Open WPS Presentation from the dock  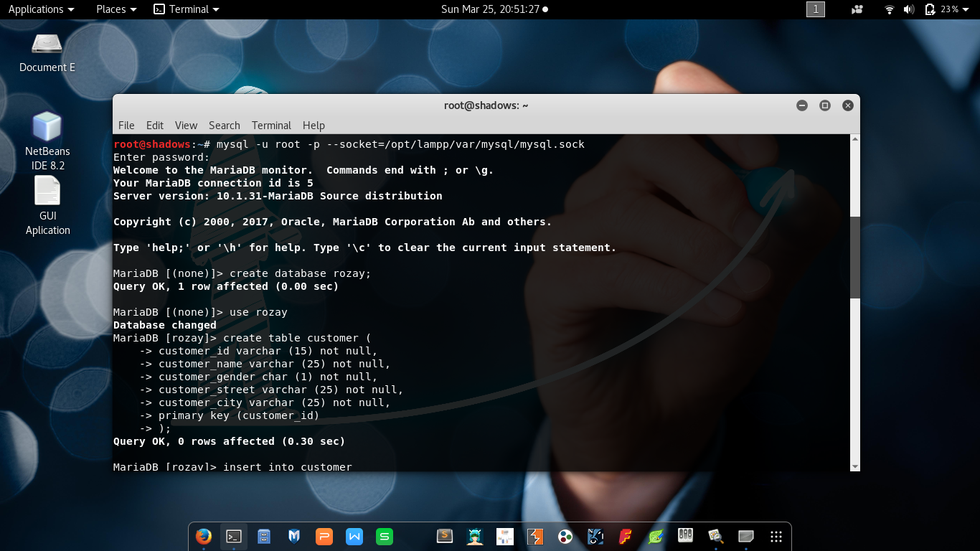pos(324,536)
